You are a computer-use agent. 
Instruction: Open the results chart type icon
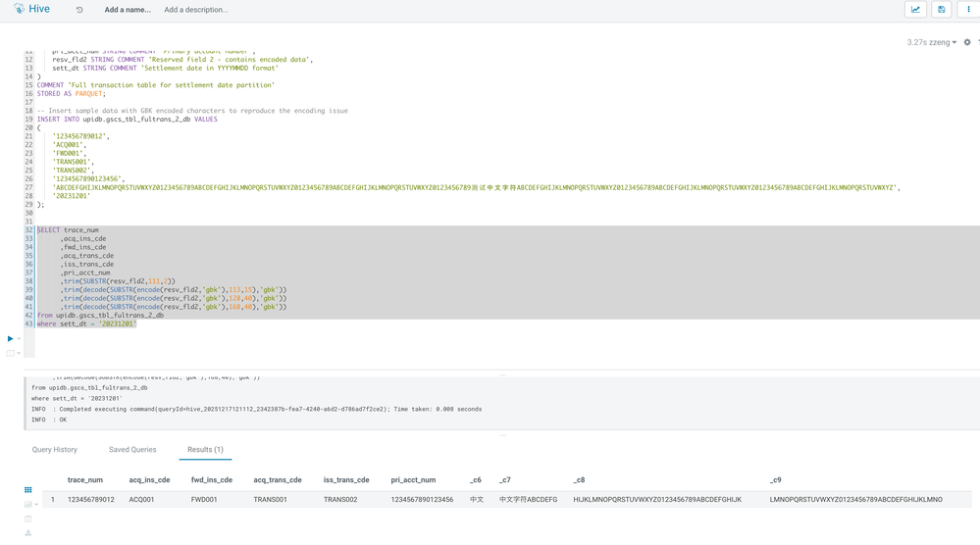[x=27, y=505]
